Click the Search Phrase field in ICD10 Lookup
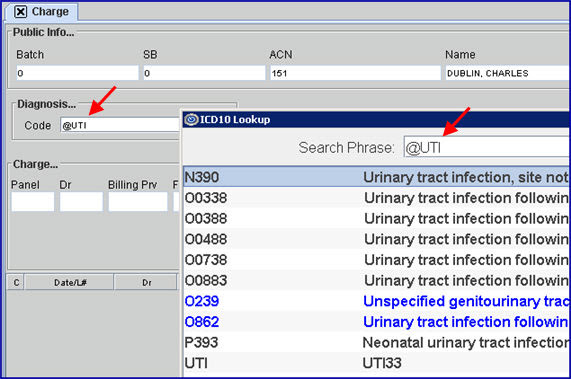571x379 pixels. [487, 147]
